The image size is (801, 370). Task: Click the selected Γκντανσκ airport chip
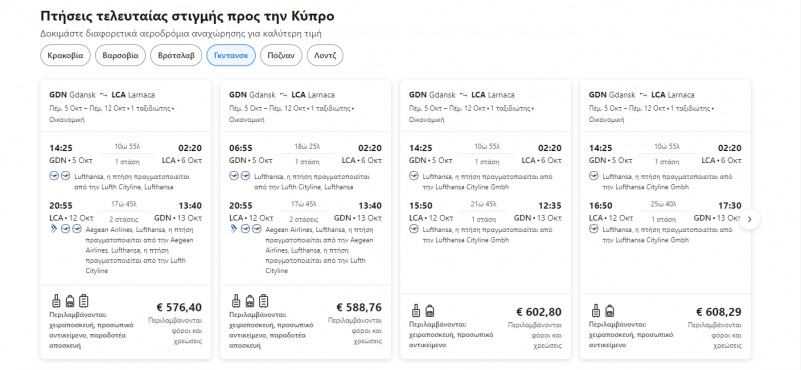[x=231, y=56]
